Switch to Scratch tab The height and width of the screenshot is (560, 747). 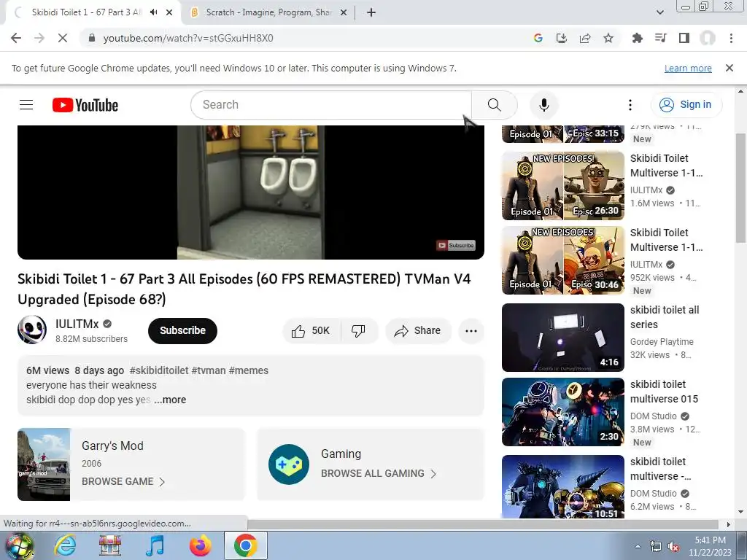click(x=268, y=12)
